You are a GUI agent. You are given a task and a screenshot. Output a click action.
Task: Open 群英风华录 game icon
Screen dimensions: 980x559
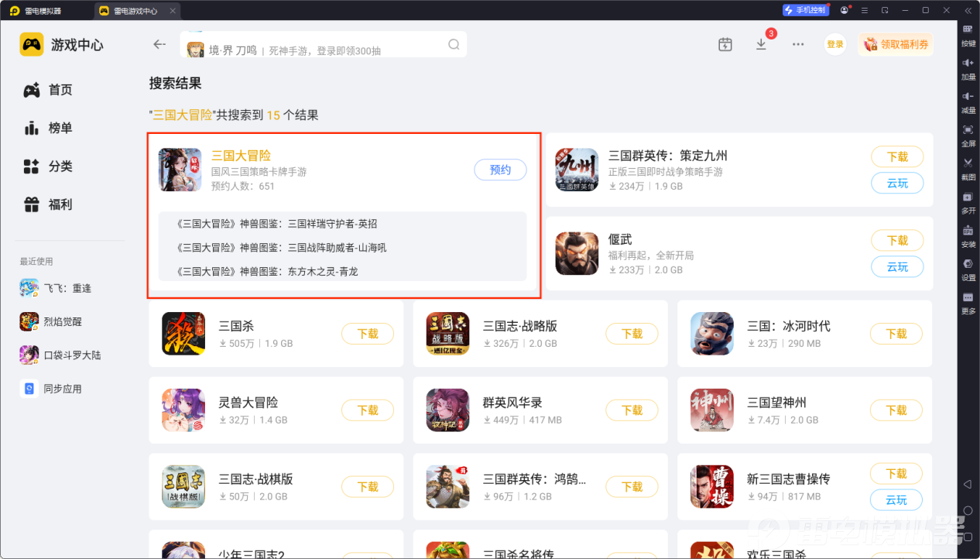tap(447, 410)
